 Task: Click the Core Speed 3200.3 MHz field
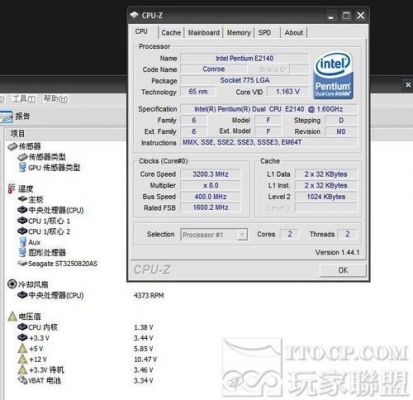(211, 174)
